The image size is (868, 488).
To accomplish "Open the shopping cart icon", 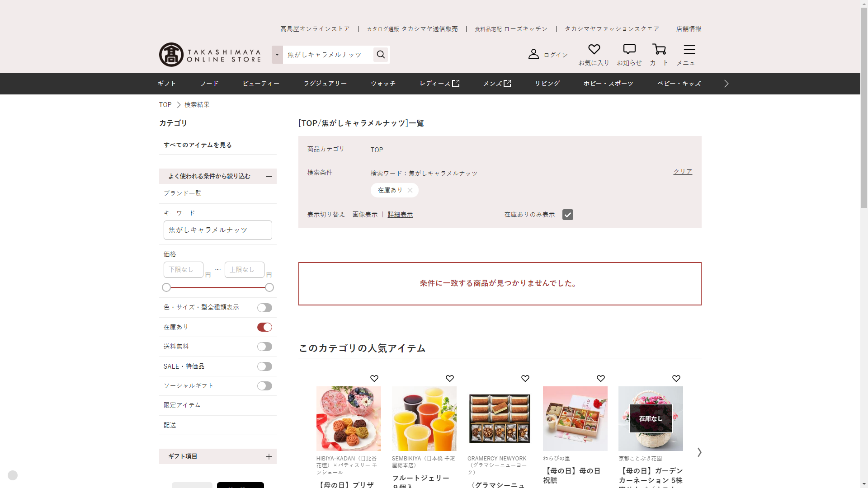I will coord(659,49).
